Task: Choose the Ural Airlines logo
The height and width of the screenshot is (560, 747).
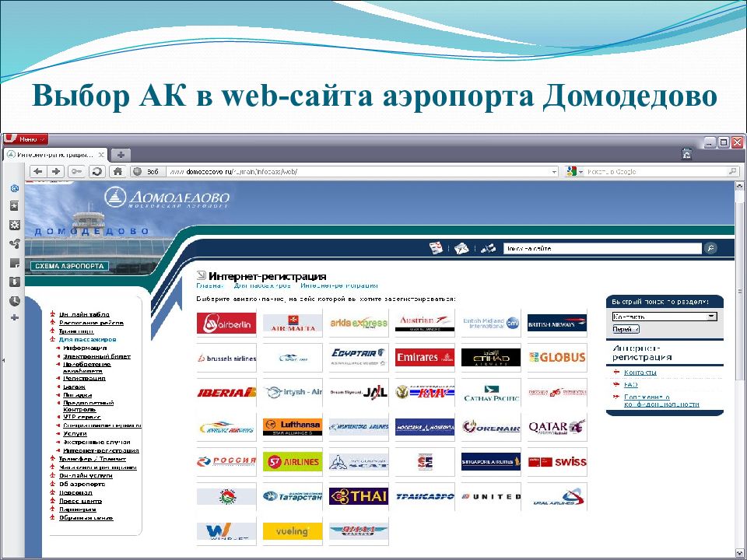Action: (x=557, y=497)
